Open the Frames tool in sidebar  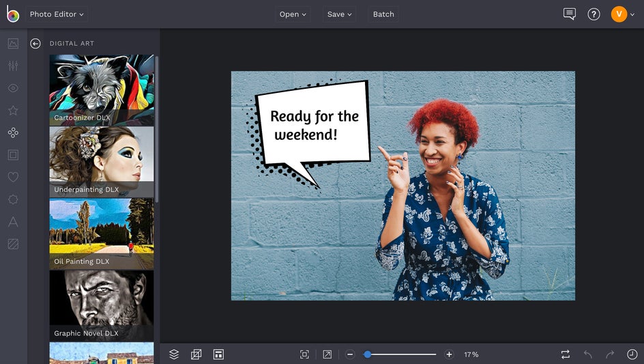(13, 155)
